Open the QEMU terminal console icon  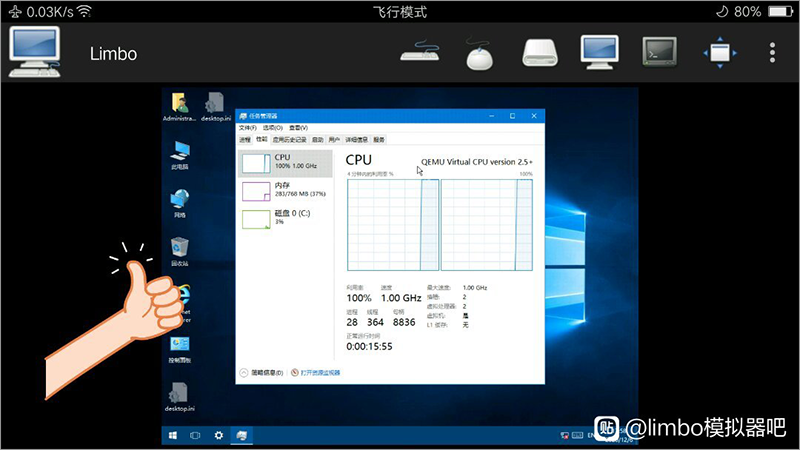coord(660,53)
